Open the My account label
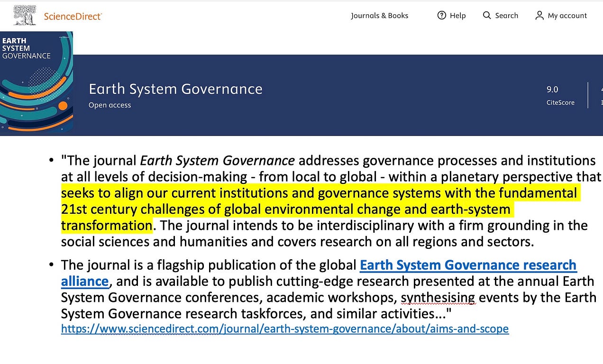Screen dimensions: 603x364 [x=567, y=16]
